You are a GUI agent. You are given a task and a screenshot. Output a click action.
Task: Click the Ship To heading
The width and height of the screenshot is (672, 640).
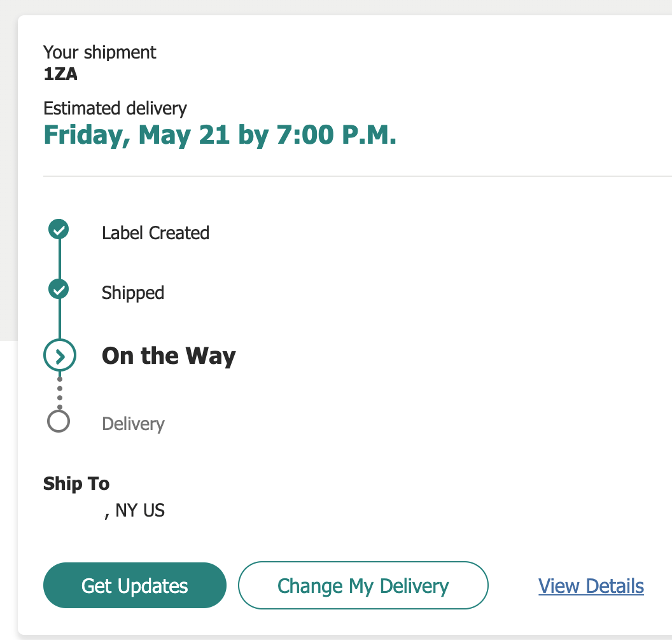[76, 483]
